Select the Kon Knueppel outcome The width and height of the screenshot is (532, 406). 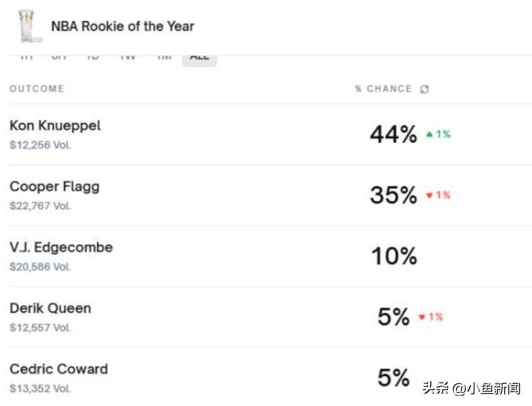55,126
